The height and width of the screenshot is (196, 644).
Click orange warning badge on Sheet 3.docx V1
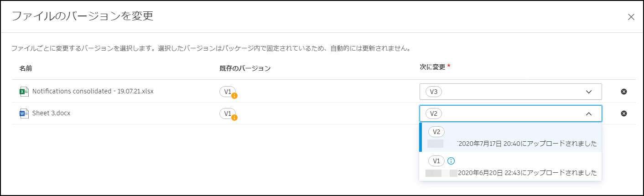click(234, 118)
